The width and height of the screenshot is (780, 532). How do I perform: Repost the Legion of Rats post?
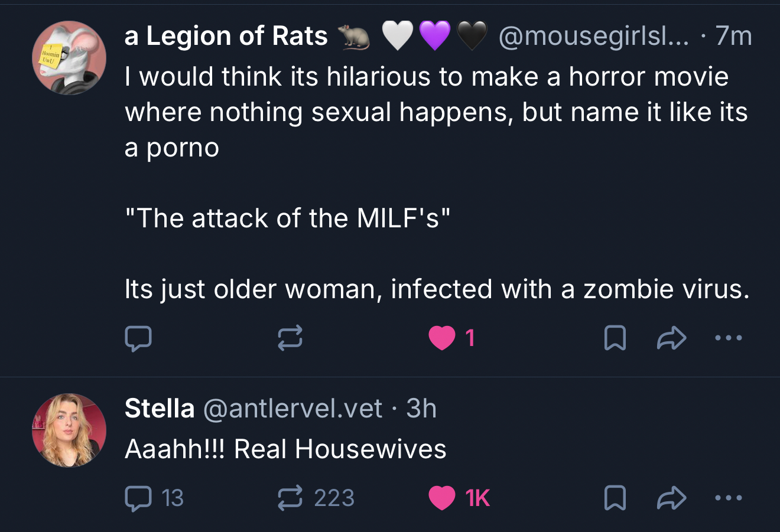[x=290, y=338]
